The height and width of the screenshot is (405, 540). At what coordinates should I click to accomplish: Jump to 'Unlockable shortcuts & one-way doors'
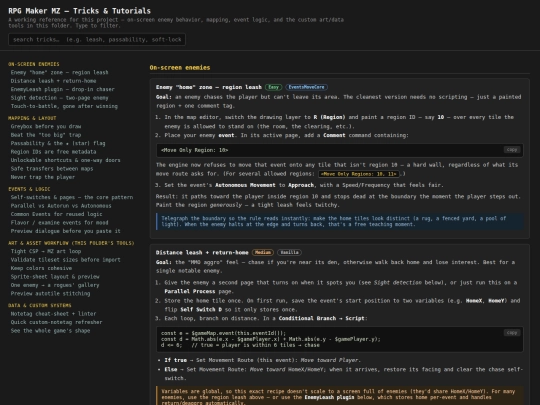coord(65,160)
